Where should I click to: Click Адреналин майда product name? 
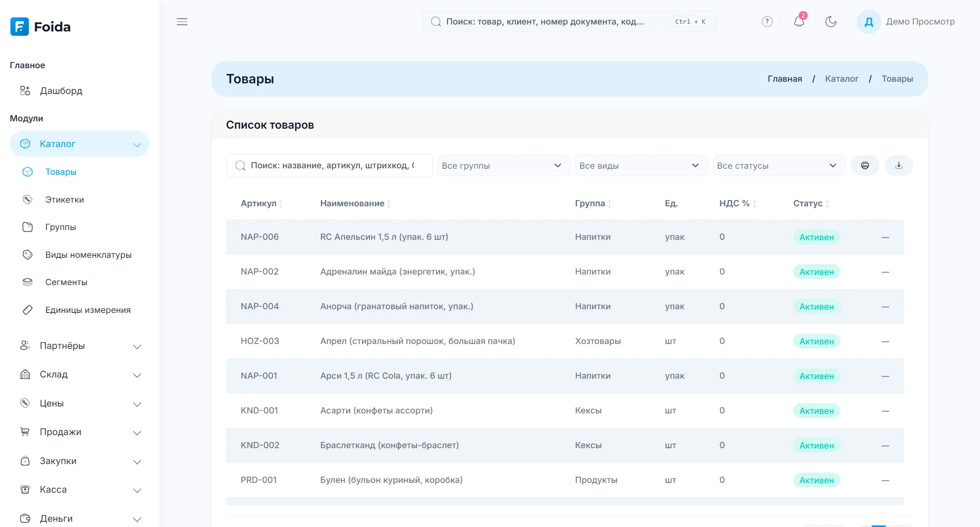coord(397,272)
